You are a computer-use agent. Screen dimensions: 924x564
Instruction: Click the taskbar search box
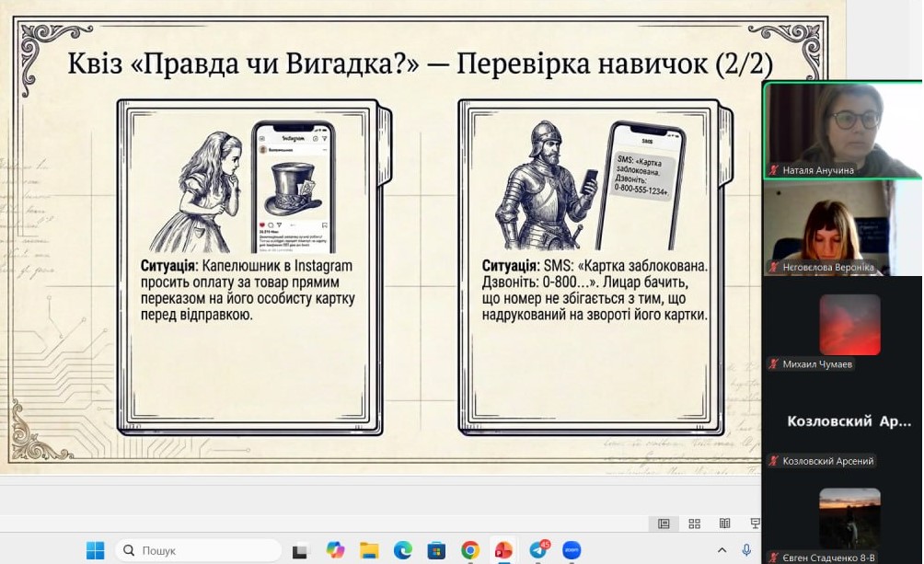(198, 550)
